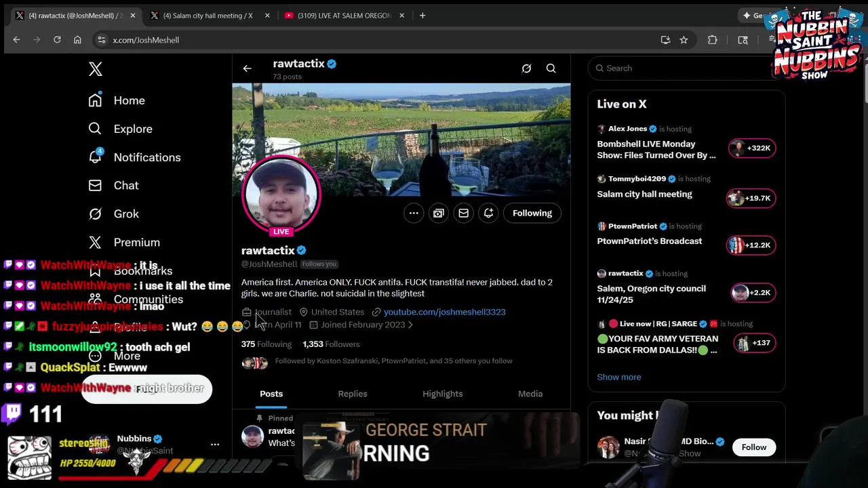Click browser home button
The height and width of the screenshot is (488, 868).
[x=77, y=40]
